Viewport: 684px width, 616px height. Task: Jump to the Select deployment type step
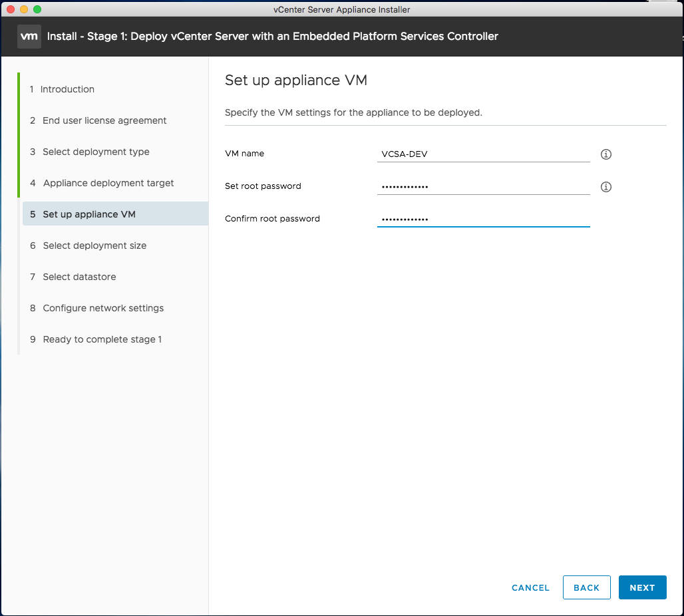click(x=96, y=152)
